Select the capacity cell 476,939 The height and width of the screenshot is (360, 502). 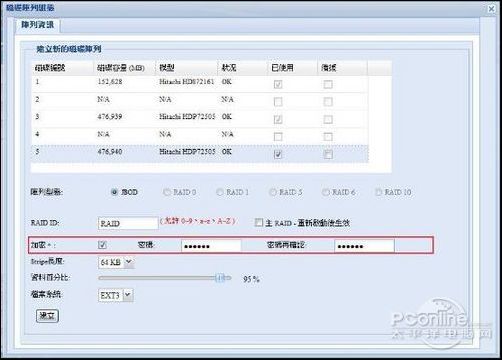click(x=110, y=117)
